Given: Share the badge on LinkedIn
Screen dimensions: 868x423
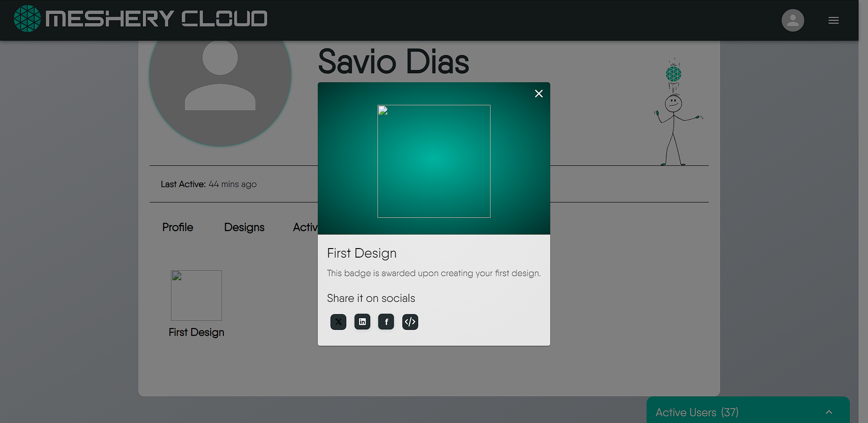Looking at the screenshot, I should click(x=362, y=322).
